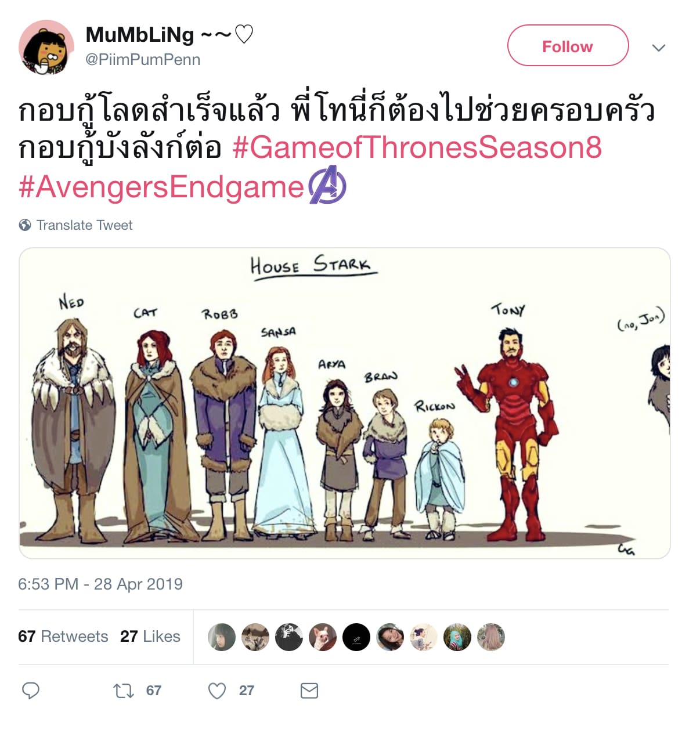
Task: Expand the tweet options chevron menu
Action: pyautogui.click(x=658, y=48)
